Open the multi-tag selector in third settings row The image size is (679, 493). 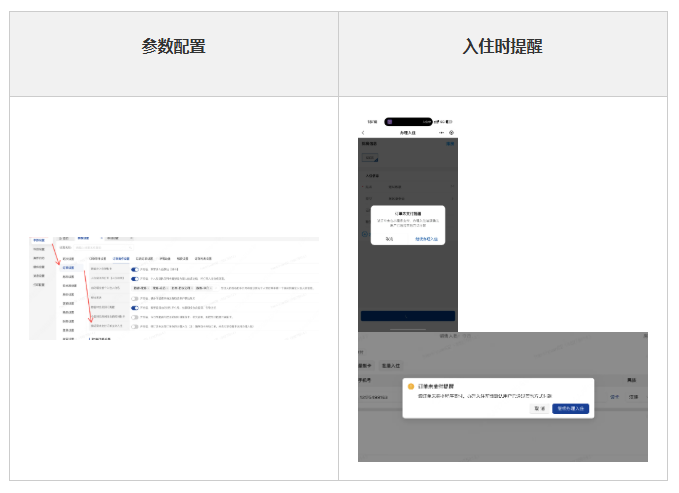pyautogui.click(x=175, y=288)
